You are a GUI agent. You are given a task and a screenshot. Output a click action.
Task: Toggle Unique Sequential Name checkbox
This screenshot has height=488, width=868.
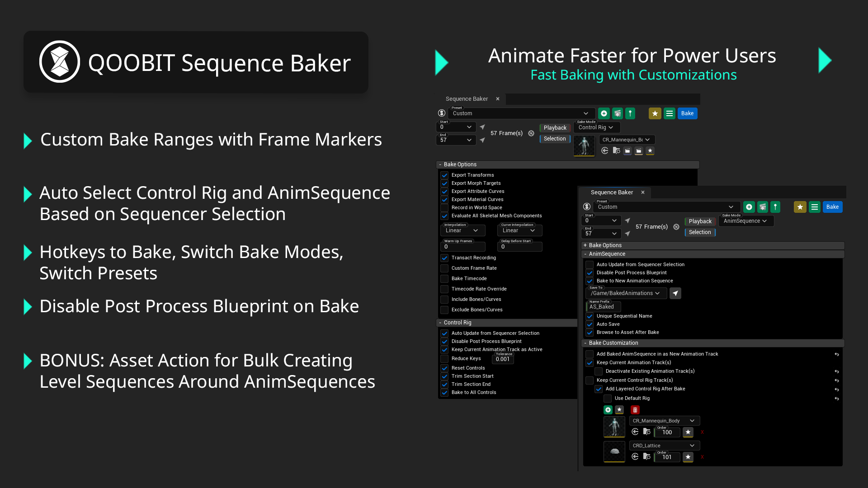590,316
